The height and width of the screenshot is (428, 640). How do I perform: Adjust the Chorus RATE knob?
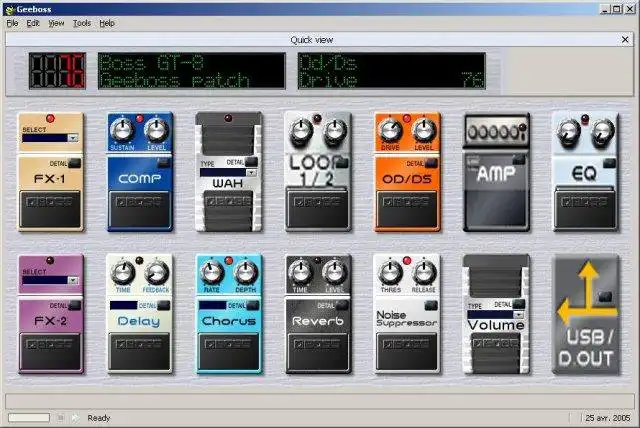[x=212, y=273]
